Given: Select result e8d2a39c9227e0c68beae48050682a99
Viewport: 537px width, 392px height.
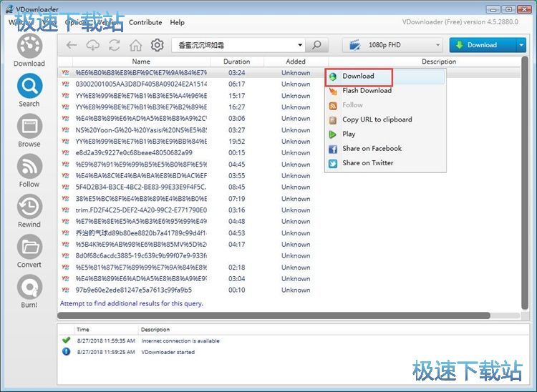Looking at the screenshot, I should 134,153.
